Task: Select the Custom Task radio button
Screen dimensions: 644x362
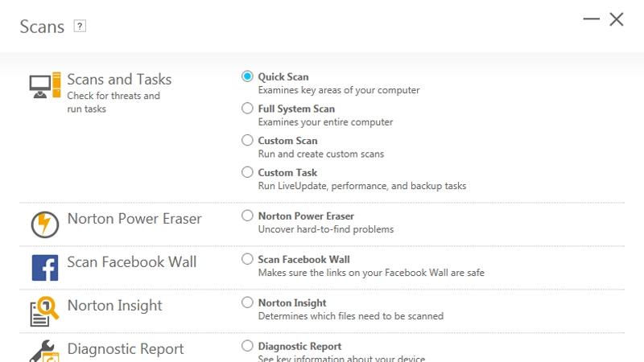Action: 247,172
